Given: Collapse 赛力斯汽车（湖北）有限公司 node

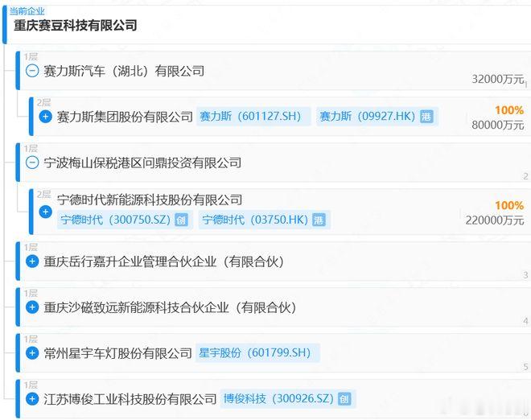Looking at the screenshot, I should tap(32, 71).
